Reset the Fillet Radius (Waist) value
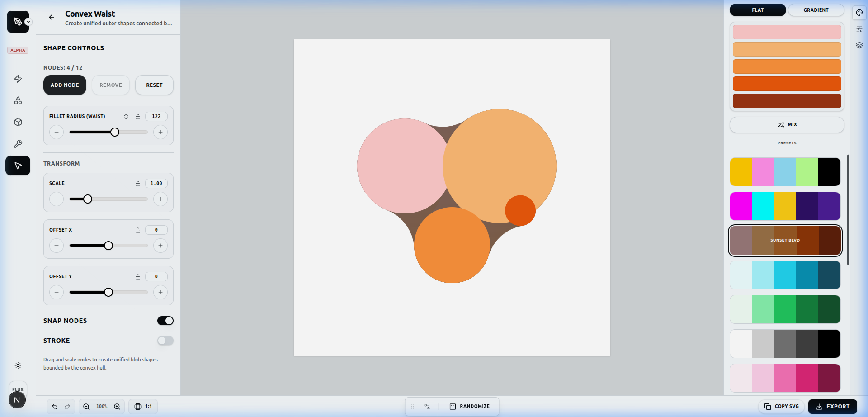The width and height of the screenshot is (868, 417). coord(126,116)
